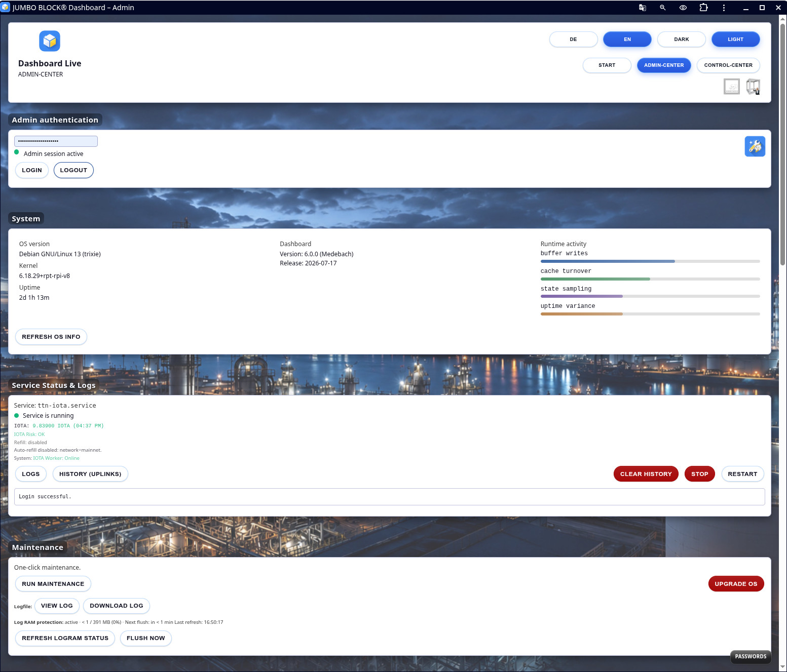Click the eye icon in the title bar
The height and width of the screenshot is (672, 787).
(683, 8)
